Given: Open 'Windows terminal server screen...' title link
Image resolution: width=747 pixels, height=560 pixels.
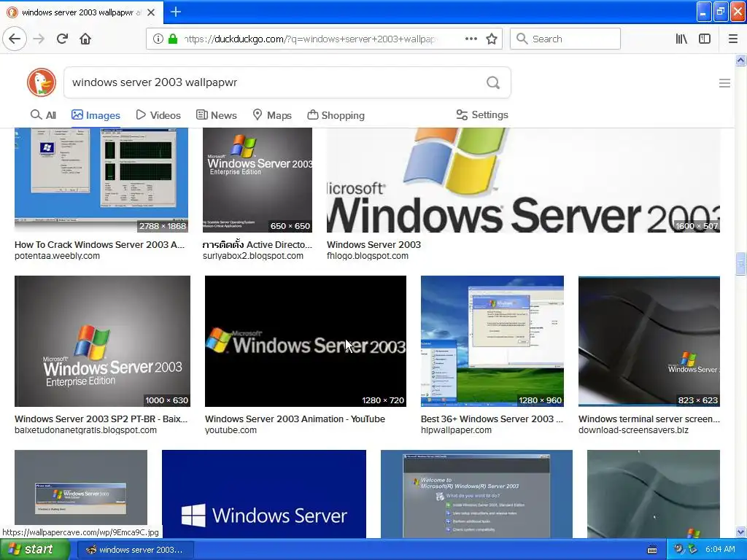Looking at the screenshot, I should point(649,419).
